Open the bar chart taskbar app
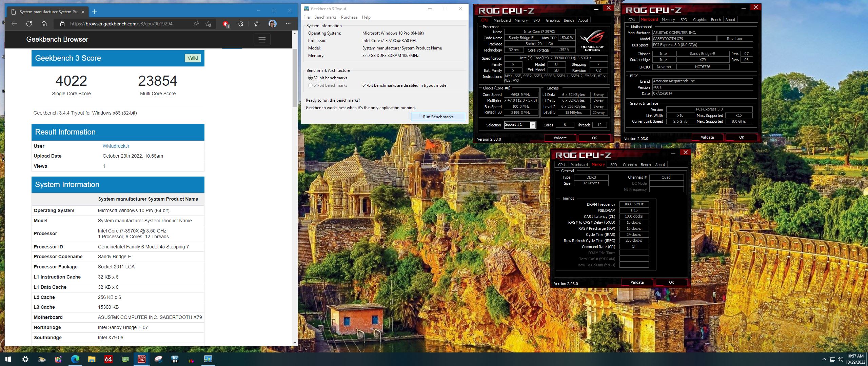 coord(191,359)
